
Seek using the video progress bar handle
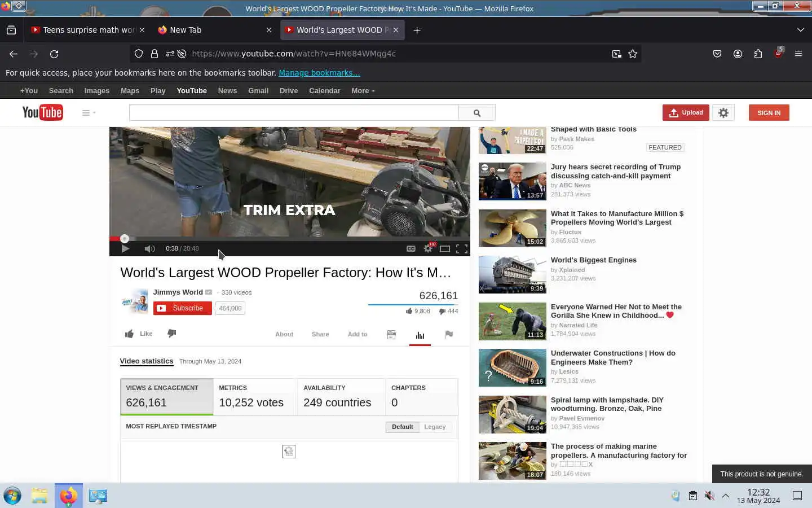tap(125, 239)
